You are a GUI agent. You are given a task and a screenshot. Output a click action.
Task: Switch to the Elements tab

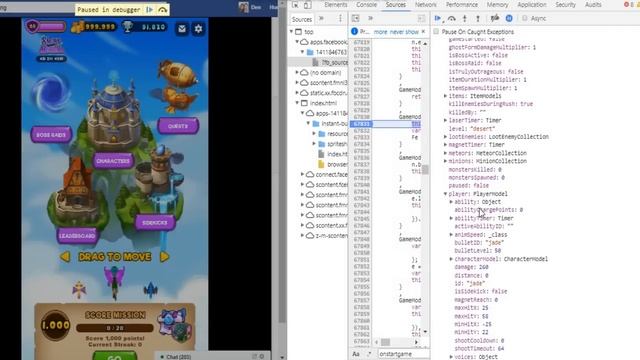(x=336, y=5)
